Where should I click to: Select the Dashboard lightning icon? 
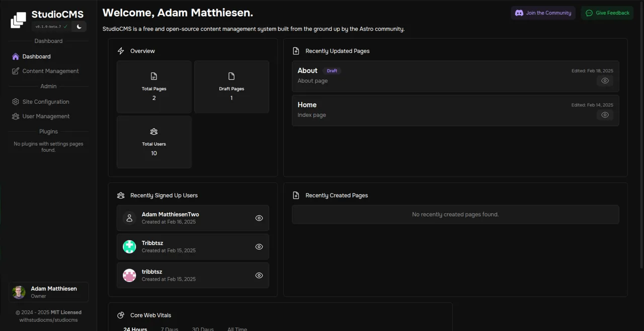15,56
